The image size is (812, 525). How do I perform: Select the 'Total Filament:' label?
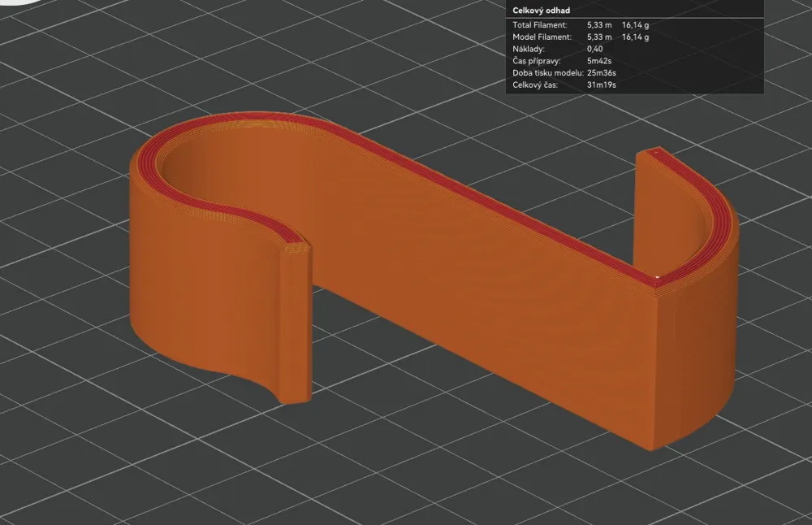pyautogui.click(x=540, y=25)
